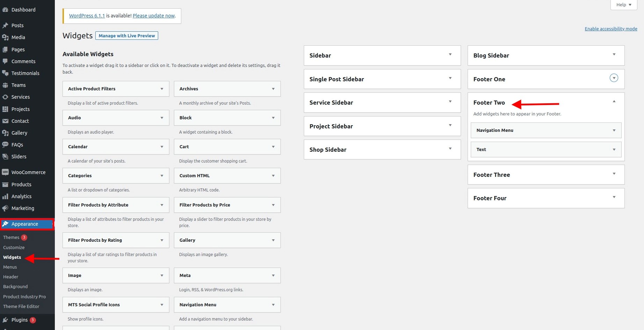Screen dimensions: 644x330
Task: Expand the Meta widget arrow
Action: tap(273, 276)
